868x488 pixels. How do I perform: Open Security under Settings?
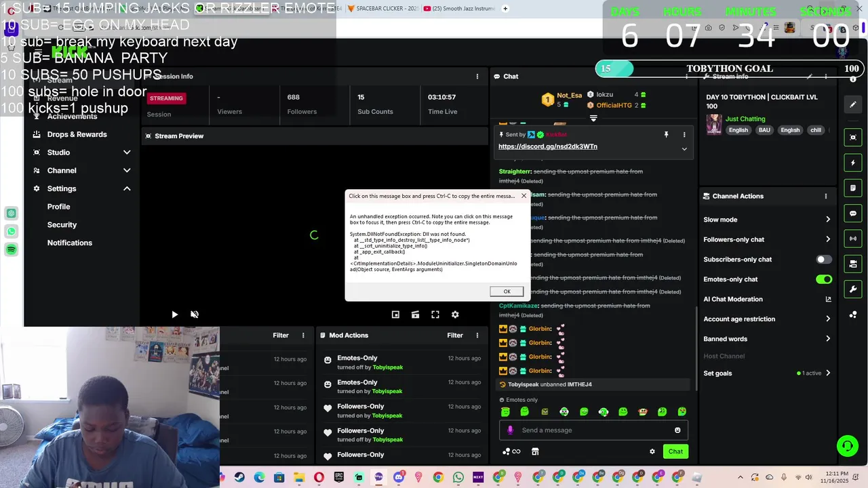click(x=62, y=224)
